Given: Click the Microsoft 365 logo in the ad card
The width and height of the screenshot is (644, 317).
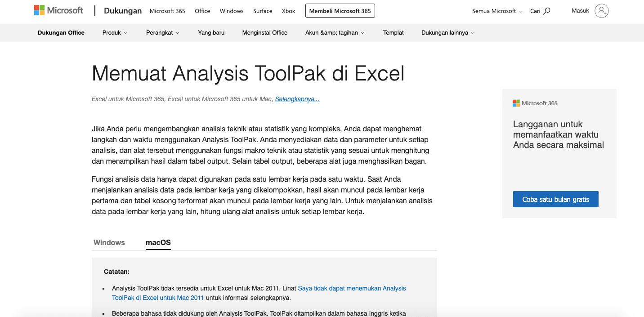Looking at the screenshot, I should [x=535, y=103].
